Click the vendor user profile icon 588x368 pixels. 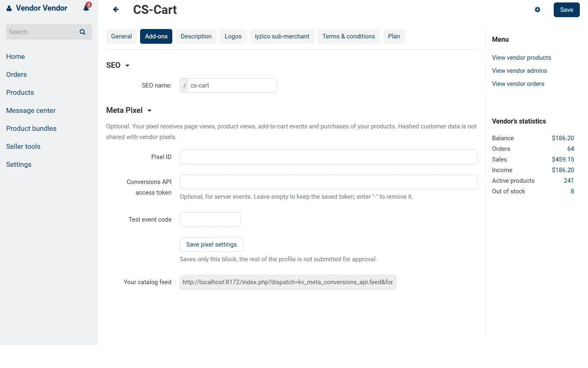point(9,8)
